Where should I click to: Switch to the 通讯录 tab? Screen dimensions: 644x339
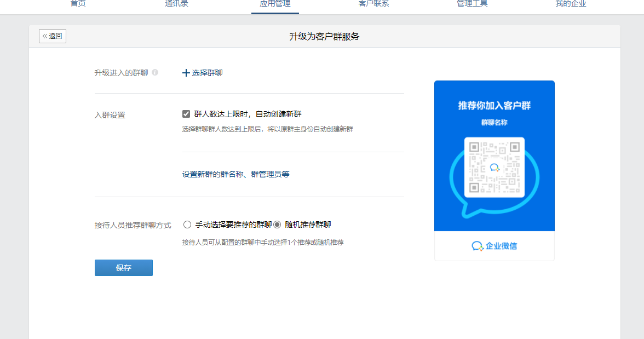[176, 4]
